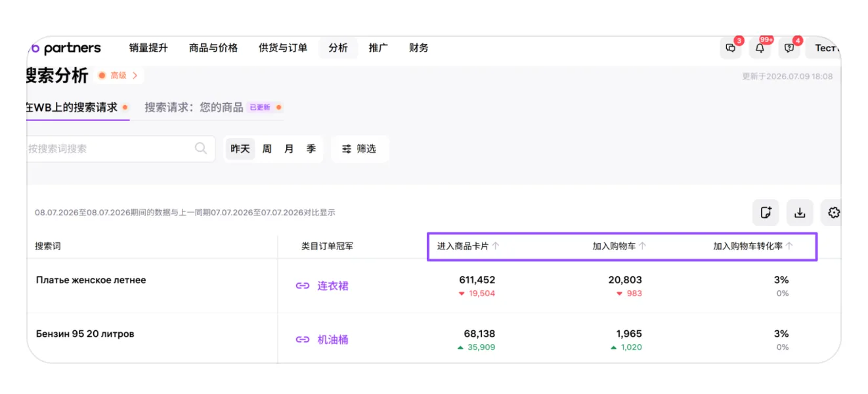Click the 1,965 add-to-cart value

pyautogui.click(x=629, y=334)
